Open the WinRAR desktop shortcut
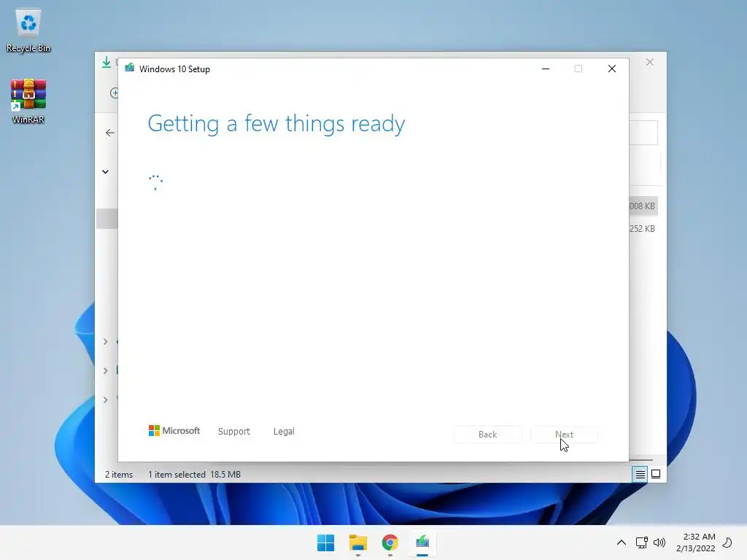 pos(28,101)
